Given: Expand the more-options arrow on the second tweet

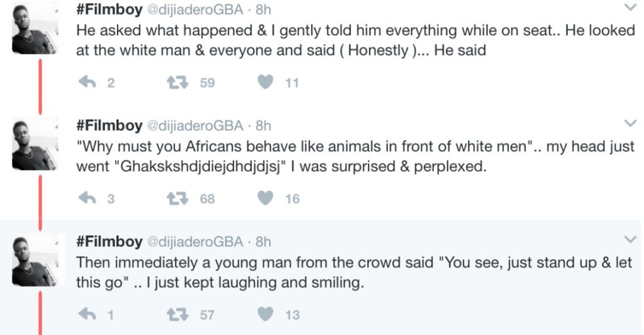Looking at the screenshot, I should tap(629, 123).
